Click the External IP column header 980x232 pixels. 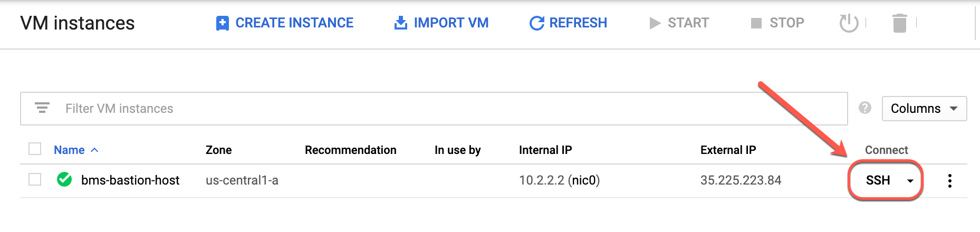pos(728,150)
